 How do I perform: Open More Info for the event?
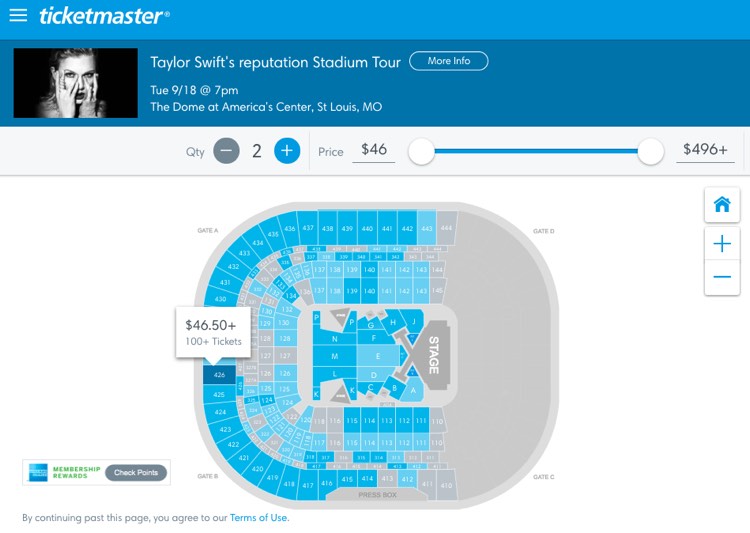(x=449, y=61)
